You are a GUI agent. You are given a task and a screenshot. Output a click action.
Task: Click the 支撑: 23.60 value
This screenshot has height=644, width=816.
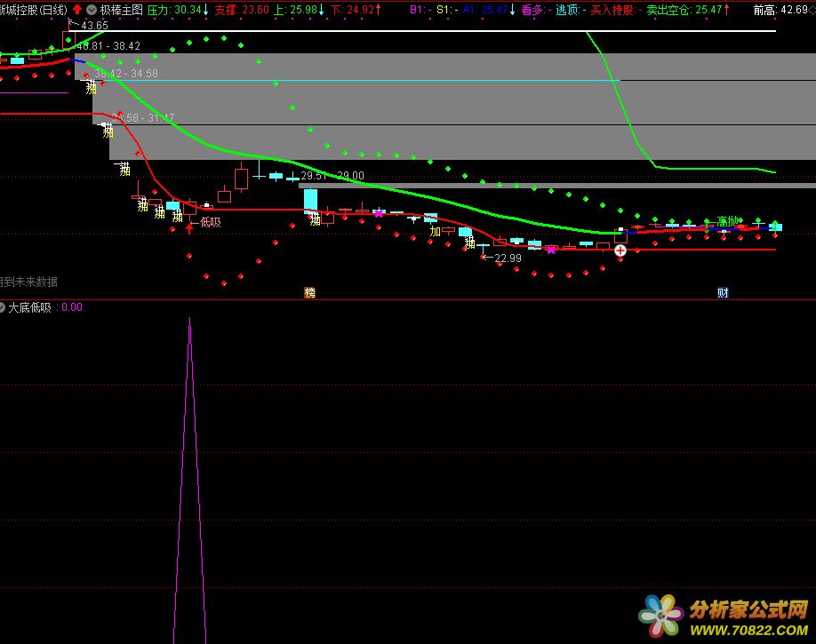242,10
